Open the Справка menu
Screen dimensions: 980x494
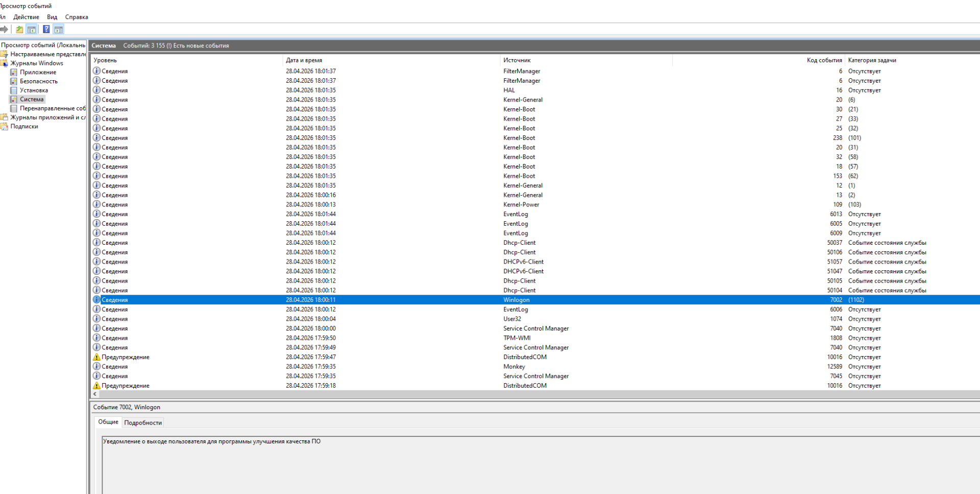77,17
